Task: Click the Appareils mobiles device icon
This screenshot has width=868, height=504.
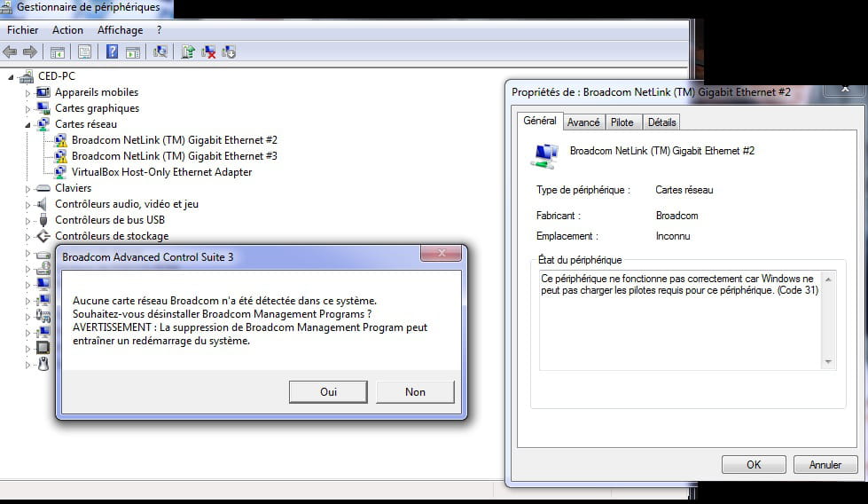Action: (43, 92)
